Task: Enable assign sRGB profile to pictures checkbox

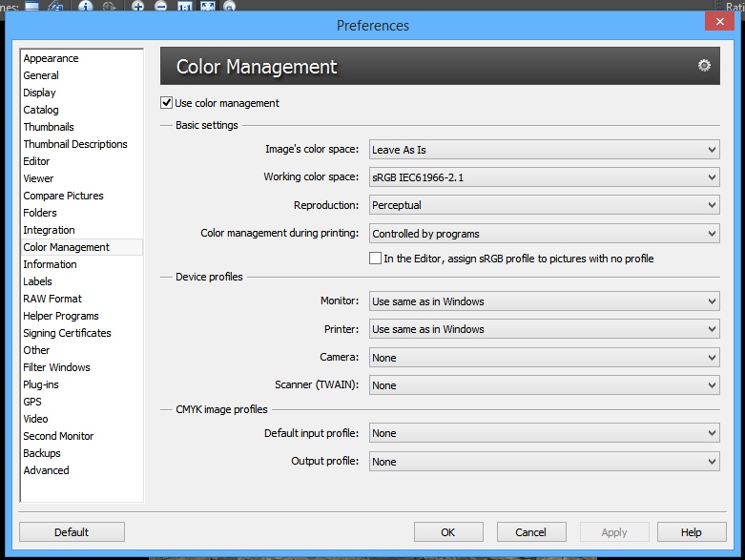Action: [x=375, y=259]
